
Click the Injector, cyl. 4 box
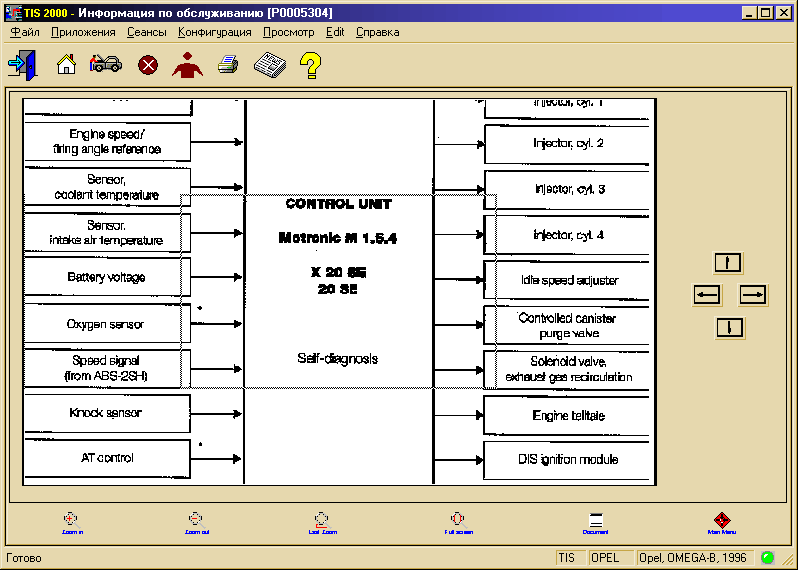[566, 235]
